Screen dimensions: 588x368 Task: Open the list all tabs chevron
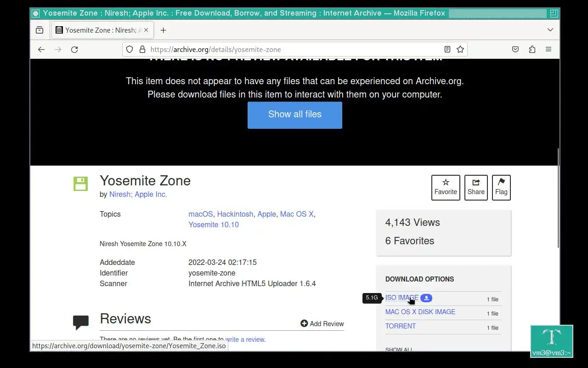(550, 30)
